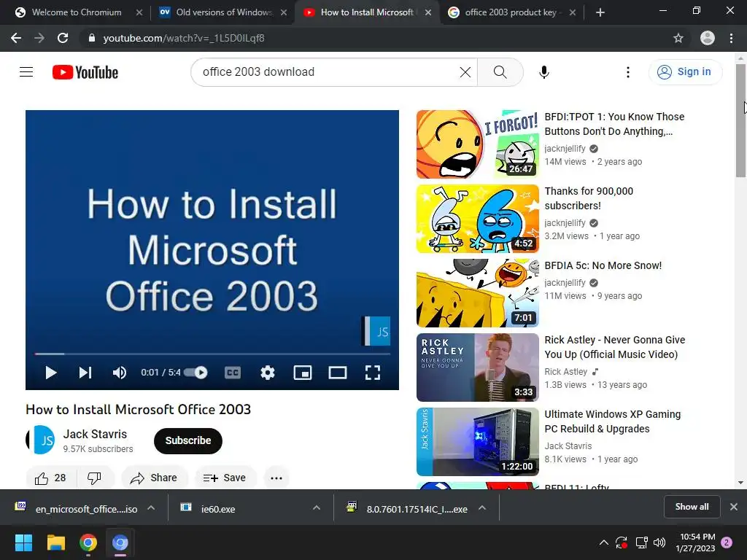Bookmark this page with star icon
The width and height of the screenshot is (747, 560).
(x=678, y=38)
